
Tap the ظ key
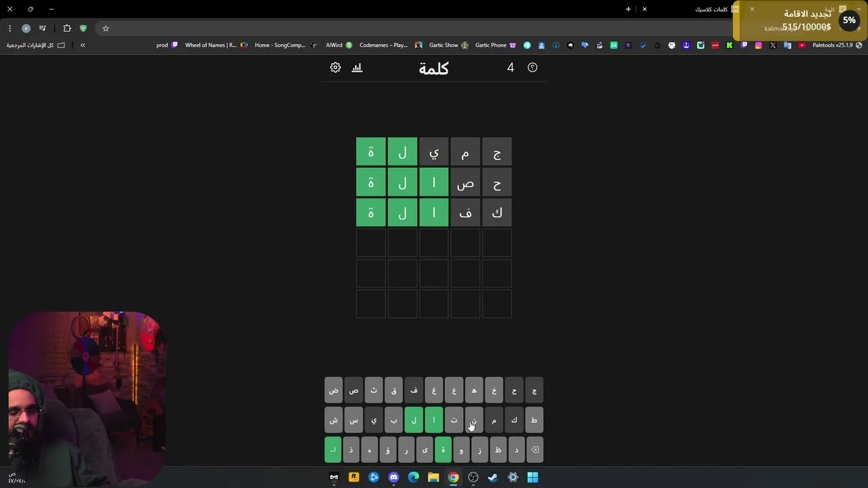pyautogui.click(x=498, y=449)
